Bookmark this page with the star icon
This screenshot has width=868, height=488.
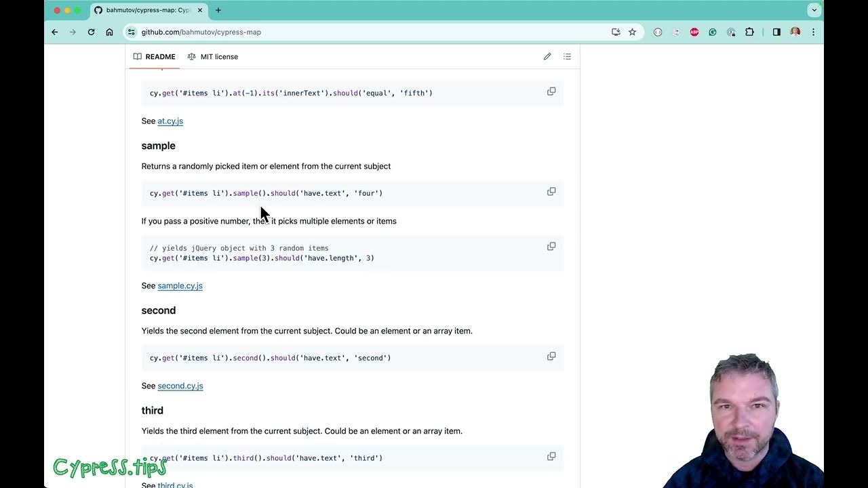[632, 32]
